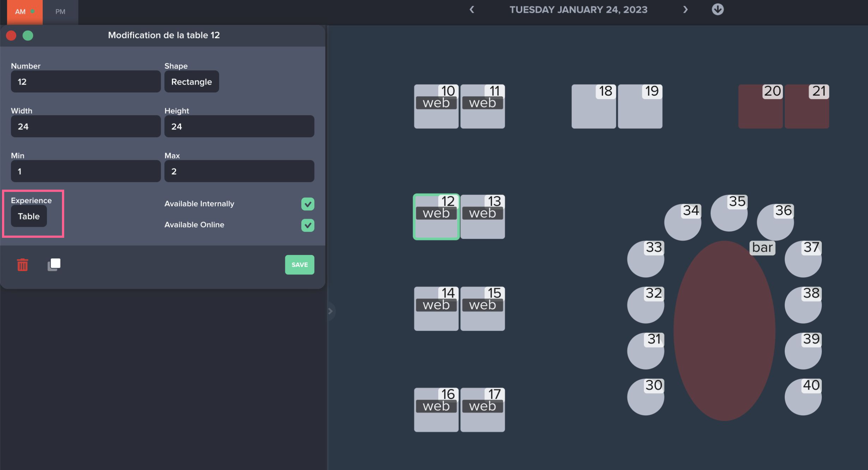Go to next day arrow
The height and width of the screenshot is (470, 868).
click(x=685, y=10)
